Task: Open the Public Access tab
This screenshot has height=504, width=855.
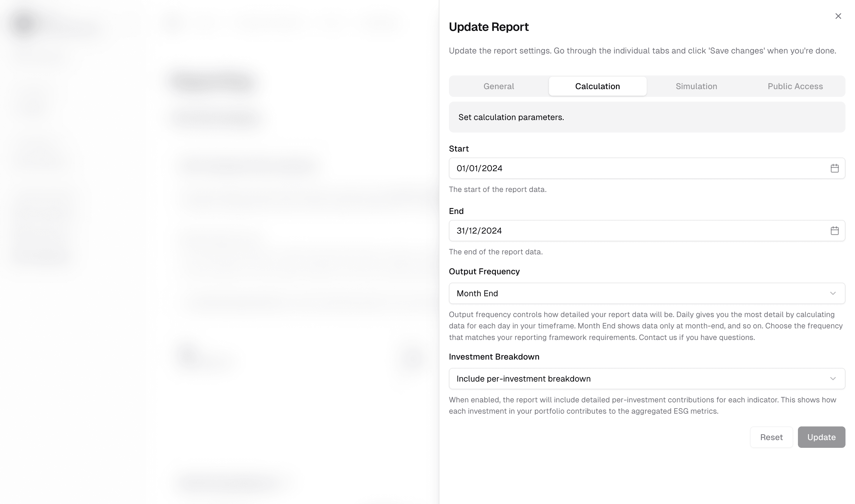Action: tap(795, 86)
